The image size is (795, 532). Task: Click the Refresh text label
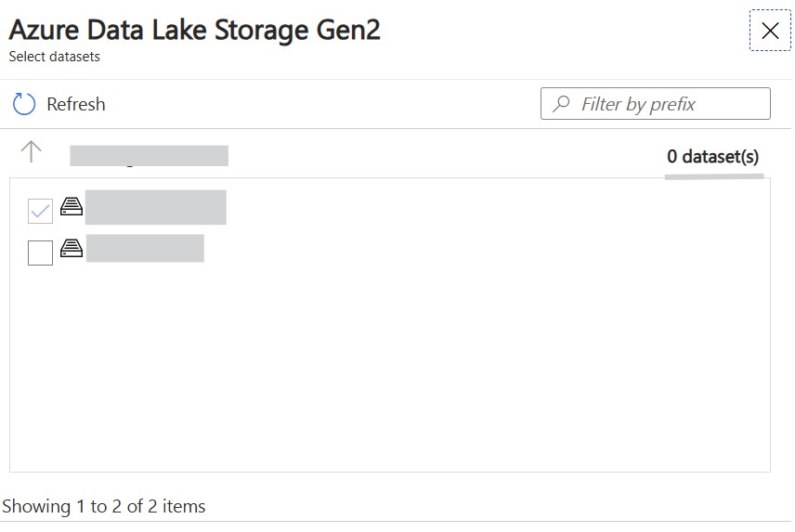[76, 104]
